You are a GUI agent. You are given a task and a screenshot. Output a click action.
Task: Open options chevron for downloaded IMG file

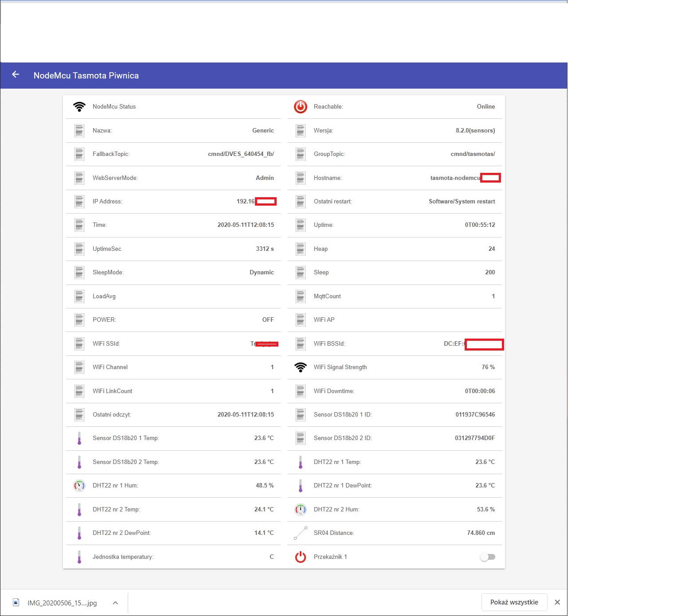[115, 603]
